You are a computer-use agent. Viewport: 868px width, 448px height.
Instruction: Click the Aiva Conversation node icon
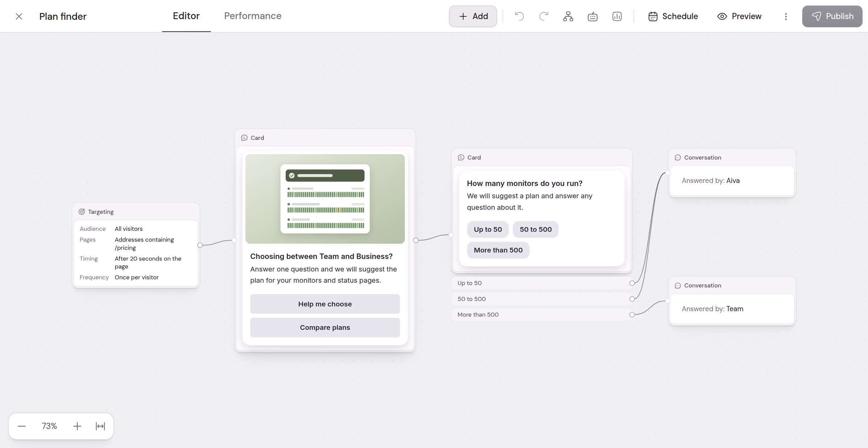point(678,157)
